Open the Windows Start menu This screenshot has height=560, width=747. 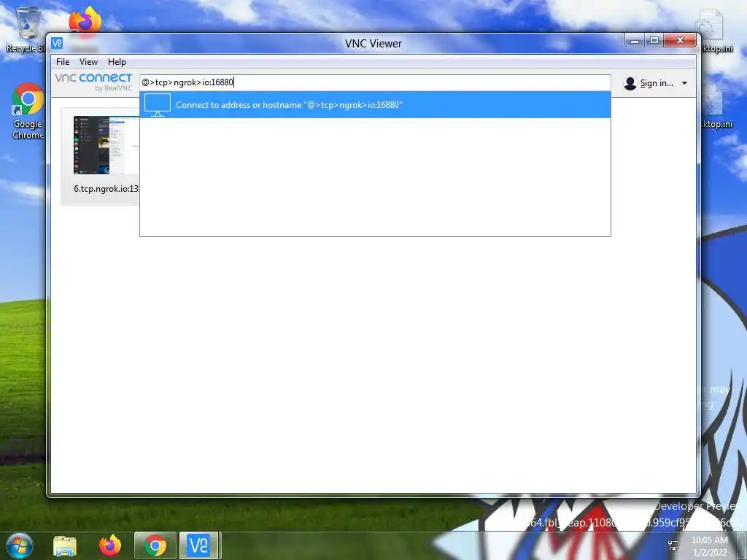point(19,545)
